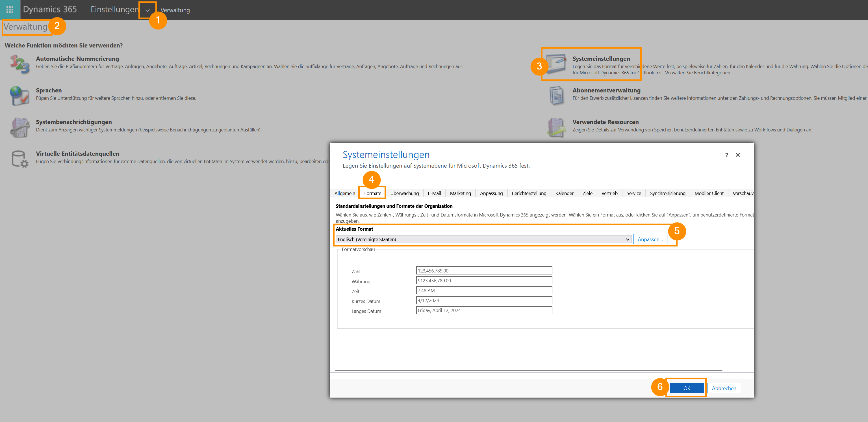Viewport: 868px width, 422px height.
Task: Expand the Einstellungen chevron dropdown
Action: [147, 10]
